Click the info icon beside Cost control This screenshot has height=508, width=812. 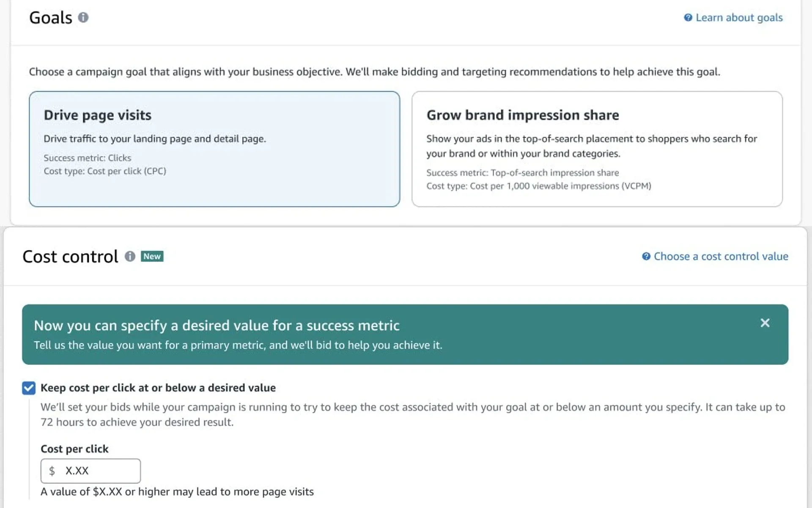pos(130,257)
